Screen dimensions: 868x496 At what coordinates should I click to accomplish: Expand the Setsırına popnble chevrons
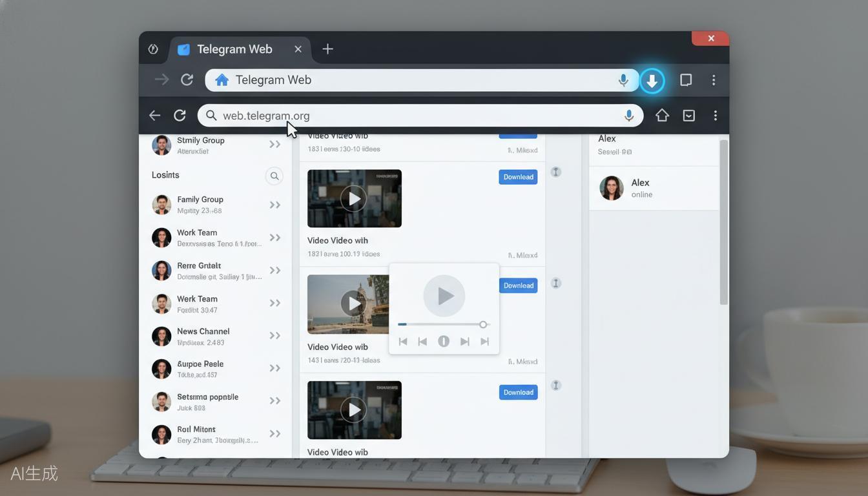(x=275, y=401)
